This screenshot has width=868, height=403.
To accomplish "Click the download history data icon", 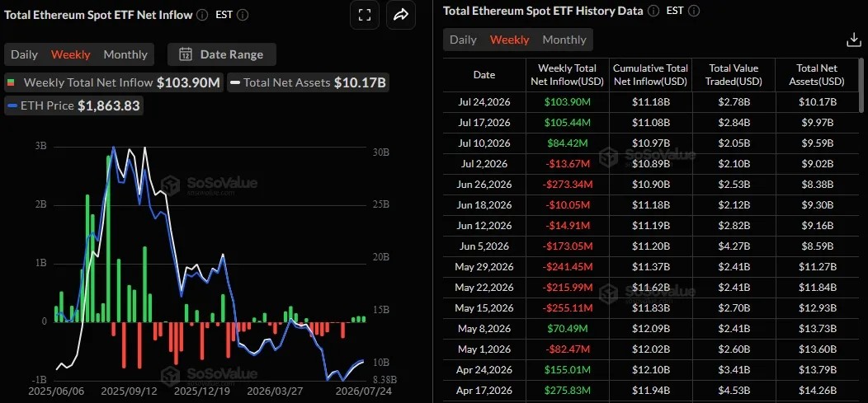I will [854, 40].
